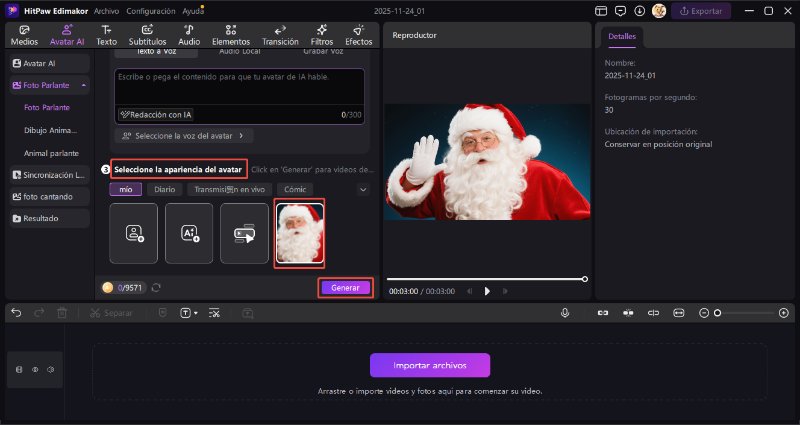Screen dimensions: 800x425
Task: Click the Exportar button
Action: point(701,11)
